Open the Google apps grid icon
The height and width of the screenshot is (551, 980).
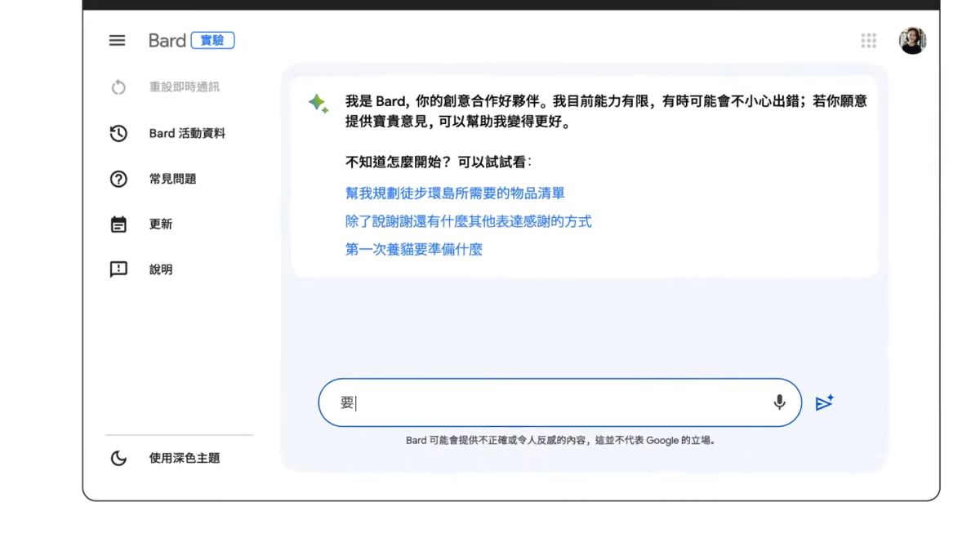coord(868,40)
